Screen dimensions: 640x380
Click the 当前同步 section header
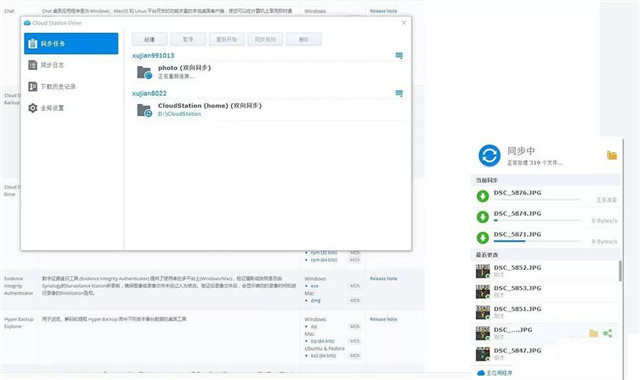[546, 180]
